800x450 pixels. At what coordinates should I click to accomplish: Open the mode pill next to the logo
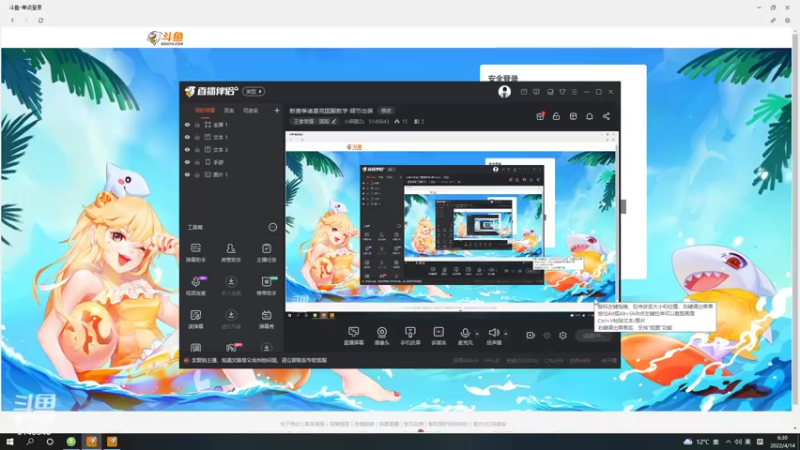tap(254, 91)
